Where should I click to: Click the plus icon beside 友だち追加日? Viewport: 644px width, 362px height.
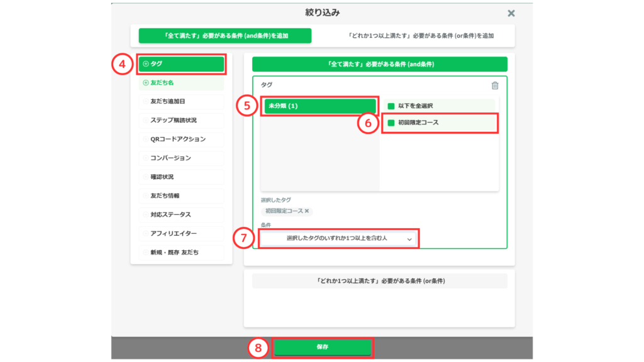(146, 101)
